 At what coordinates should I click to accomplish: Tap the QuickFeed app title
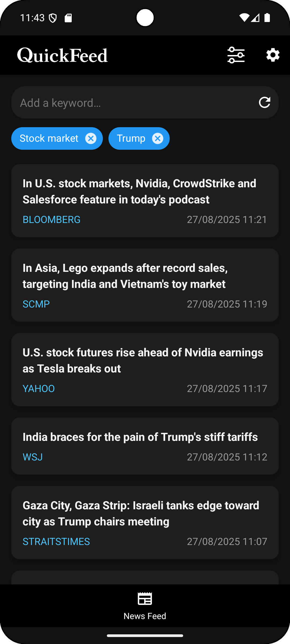coord(62,55)
